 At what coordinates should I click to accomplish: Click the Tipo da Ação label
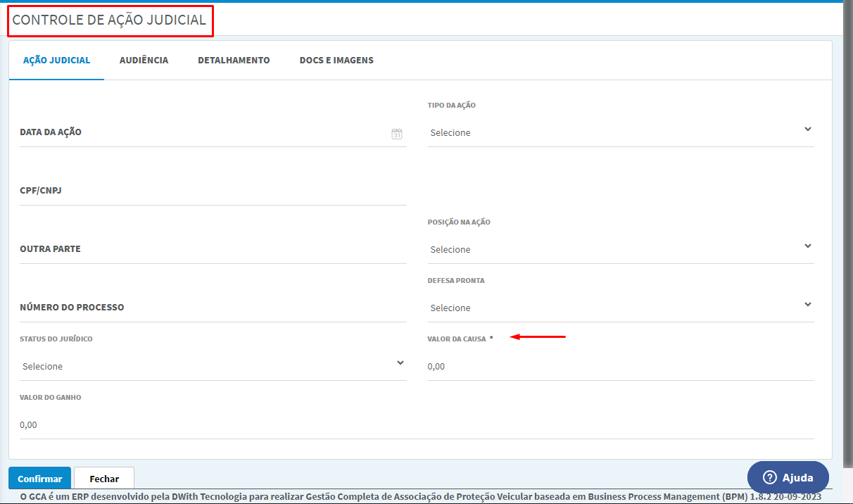(x=452, y=106)
